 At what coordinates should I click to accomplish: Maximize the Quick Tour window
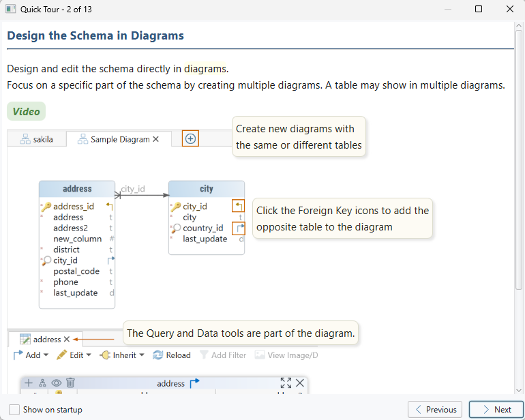coord(479,9)
